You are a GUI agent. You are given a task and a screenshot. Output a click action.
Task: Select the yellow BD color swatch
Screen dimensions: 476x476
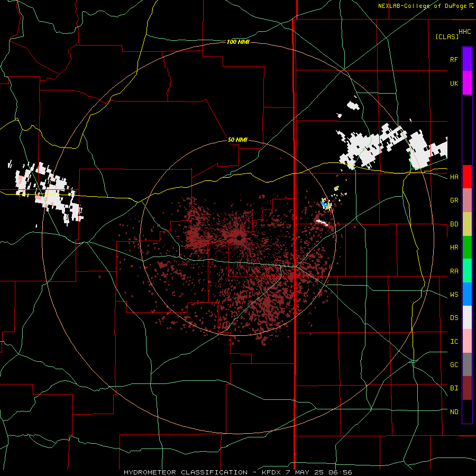point(467,224)
